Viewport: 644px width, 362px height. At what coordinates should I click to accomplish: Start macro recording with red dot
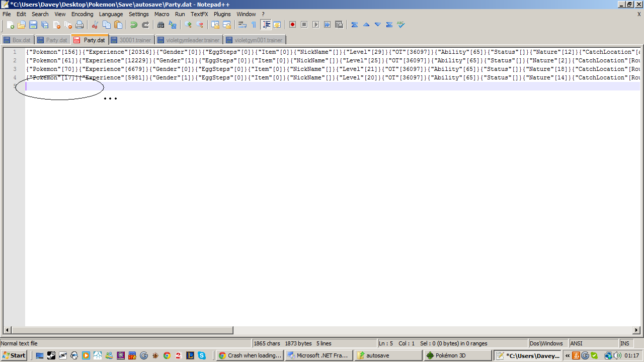click(292, 25)
